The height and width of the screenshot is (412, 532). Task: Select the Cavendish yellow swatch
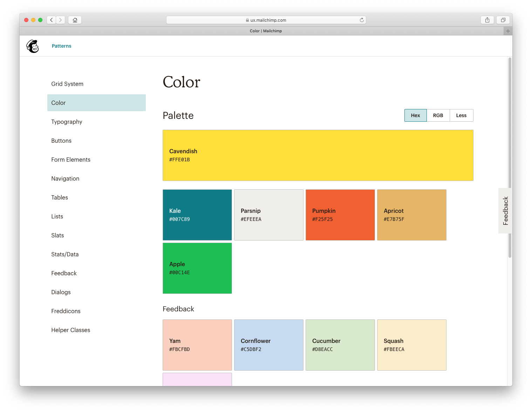[x=318, y=155]
